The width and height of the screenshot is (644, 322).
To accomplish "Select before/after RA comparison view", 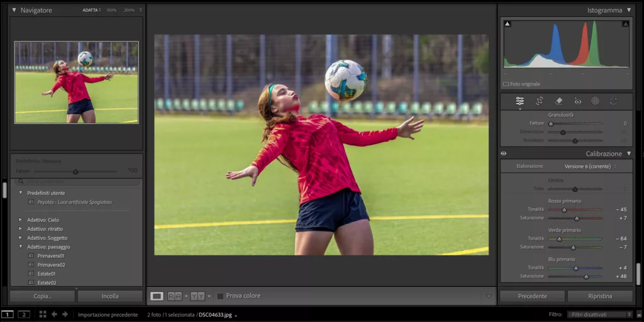I will coord(175,296).
